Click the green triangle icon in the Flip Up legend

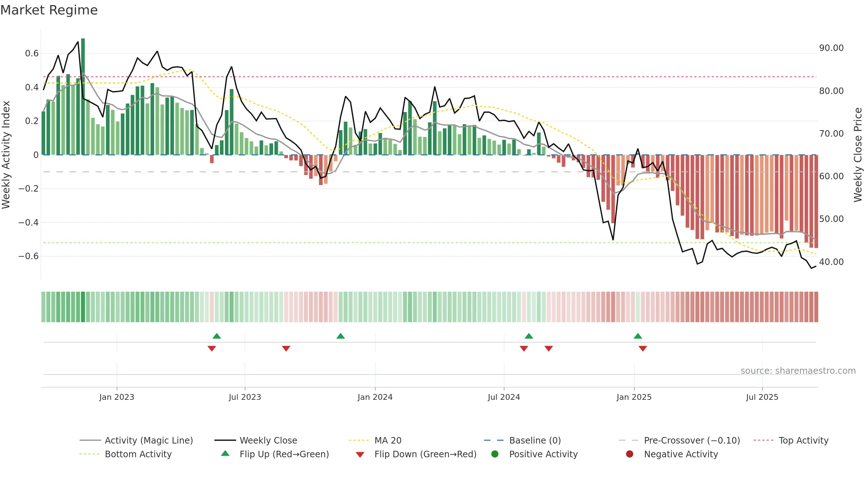[225, 453]
